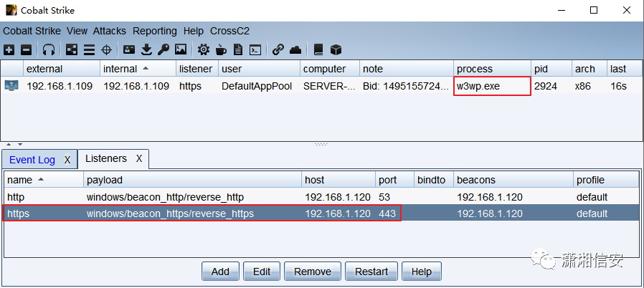Click the beacon computer icon for 192.168.1.109
Screen dimensions: 644x288
pos(11,86)
